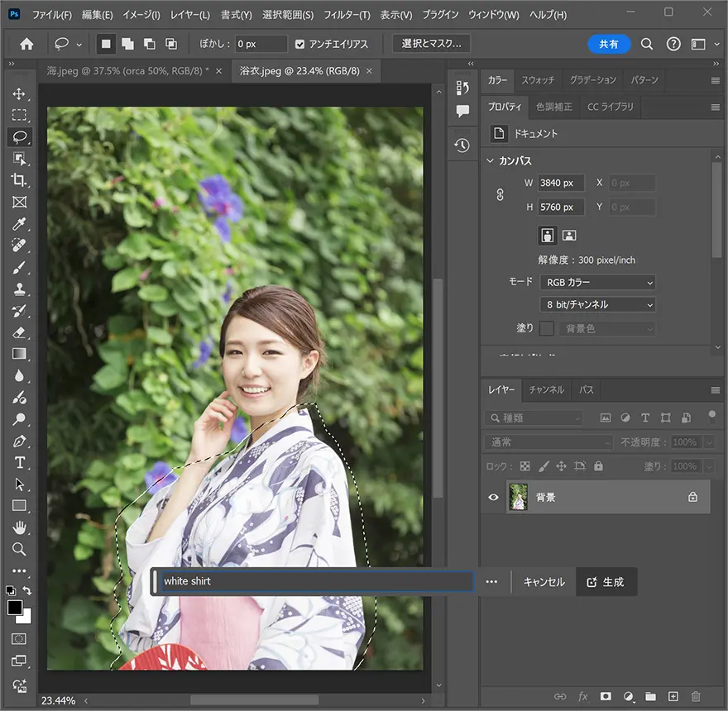Open the イメージ(I) menu
The height and width of the screenshot is (711, 728).
[x=141, y=15]
